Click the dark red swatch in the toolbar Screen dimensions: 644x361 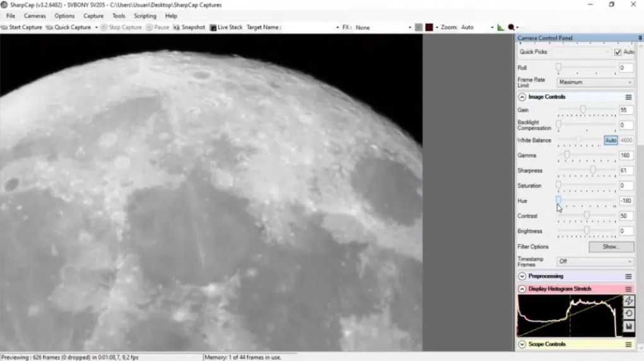click(x=429, y=28)
